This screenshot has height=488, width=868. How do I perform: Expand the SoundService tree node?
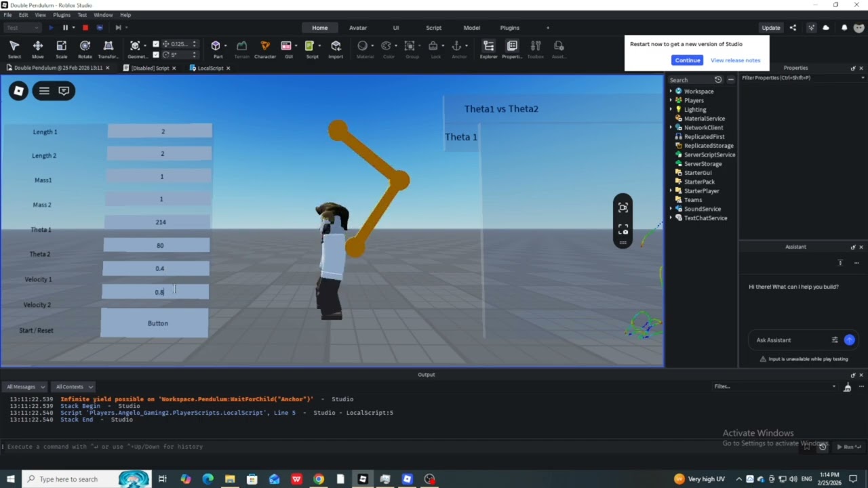point(671,209)
